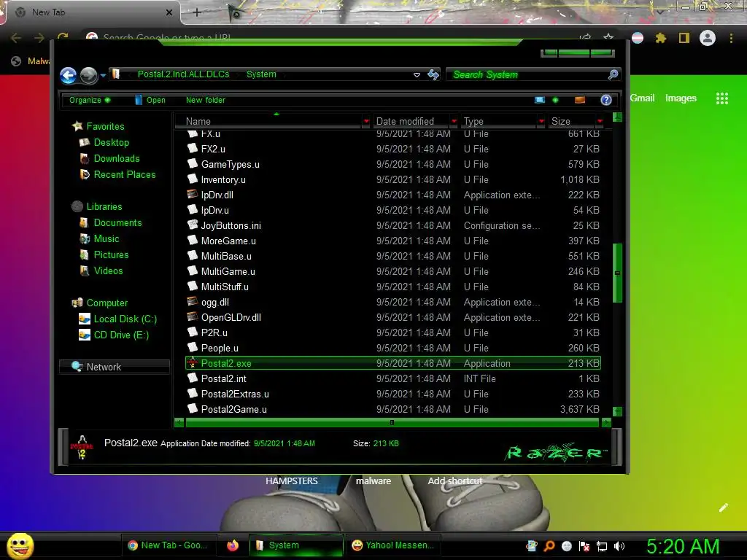Open the Type column filter arrow
The height and width of the screenshot is (560, 747).
point(541,122)
